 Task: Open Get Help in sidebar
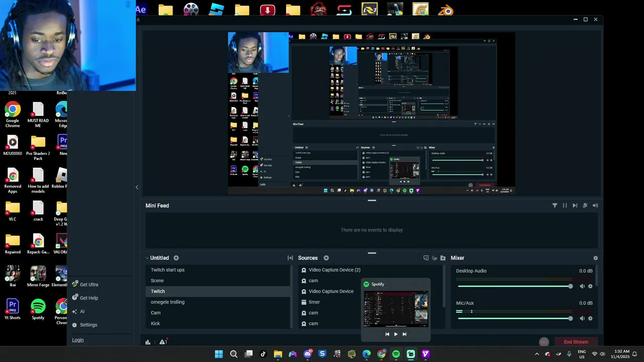pos(85,298)
